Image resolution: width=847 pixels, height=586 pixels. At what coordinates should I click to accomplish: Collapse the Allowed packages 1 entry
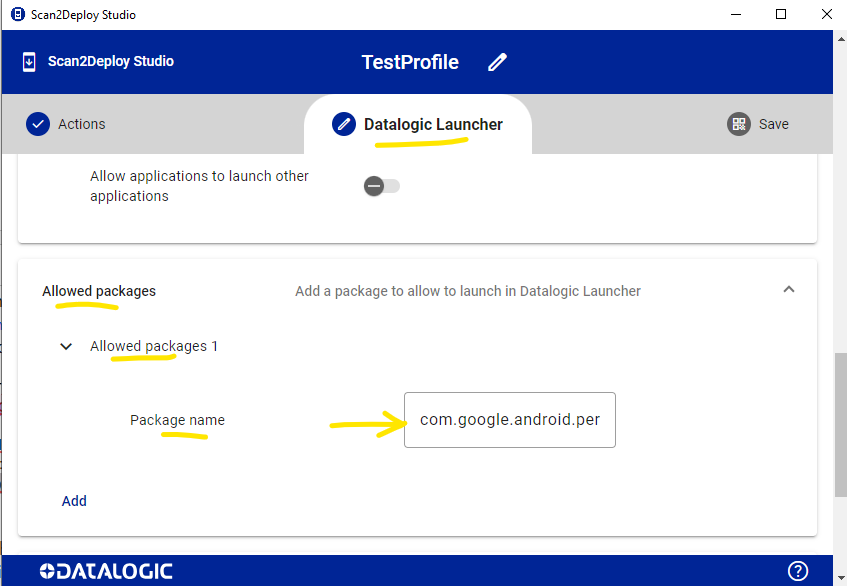(66, 347)
